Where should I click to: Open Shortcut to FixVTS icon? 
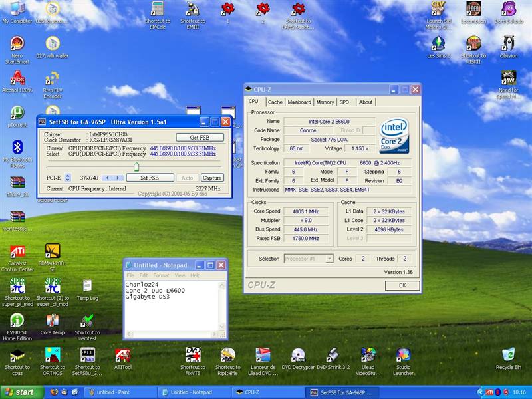click(x=193, y=361)
